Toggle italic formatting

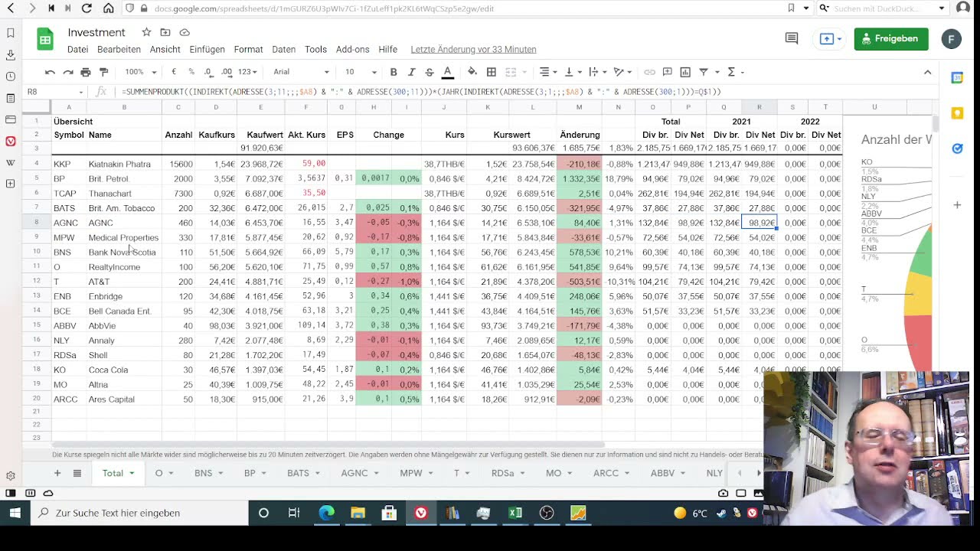click(x=411, y=72)
